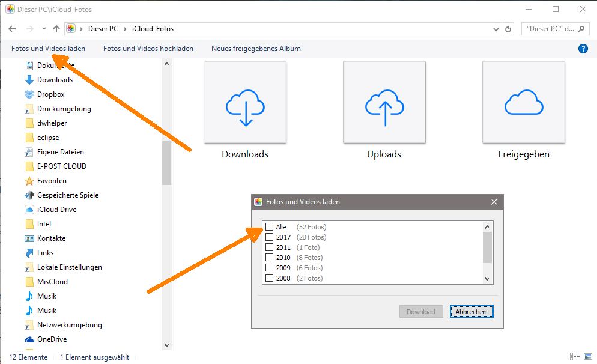Select the MisCloud folder icon
Image resolution: width=597 pixels, height=364 pixels.
(29, 282)
